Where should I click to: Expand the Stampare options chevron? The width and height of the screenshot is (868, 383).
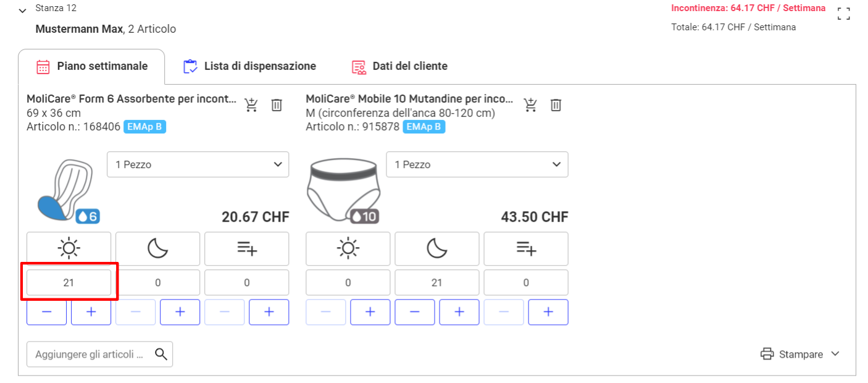tap(835, 354)
